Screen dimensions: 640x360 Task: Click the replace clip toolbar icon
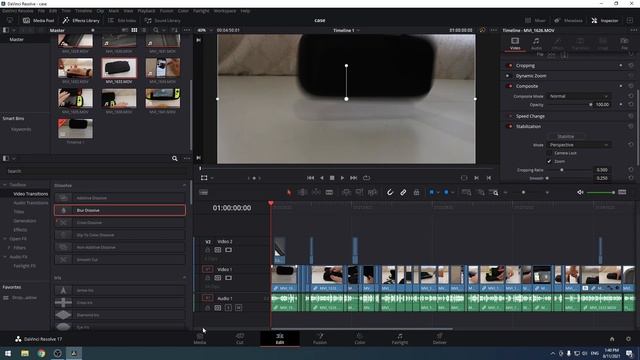tap(372, 192)
